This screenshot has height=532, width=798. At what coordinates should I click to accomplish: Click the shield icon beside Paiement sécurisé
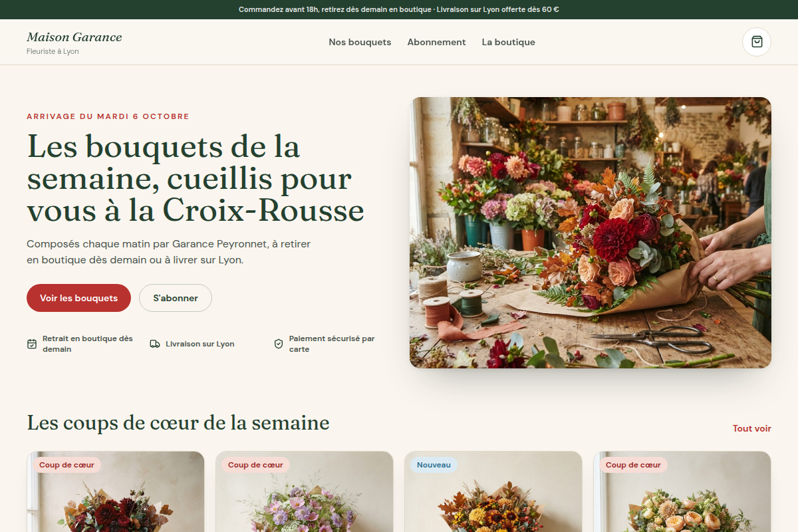click(x=279, y=344)
